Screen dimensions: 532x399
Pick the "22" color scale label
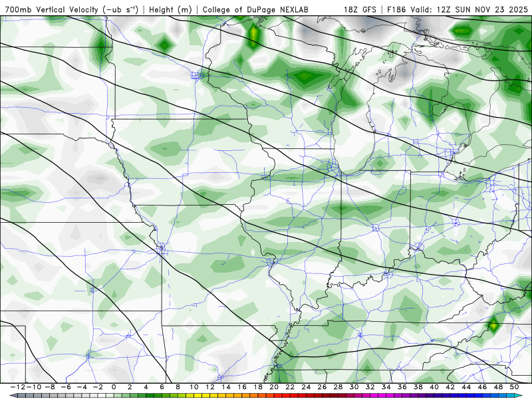pos(290,387)
